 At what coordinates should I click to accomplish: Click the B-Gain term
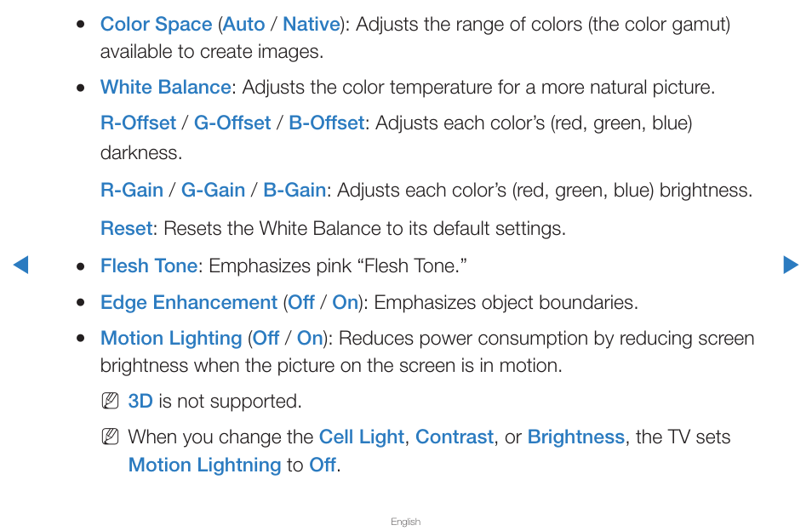294,190
